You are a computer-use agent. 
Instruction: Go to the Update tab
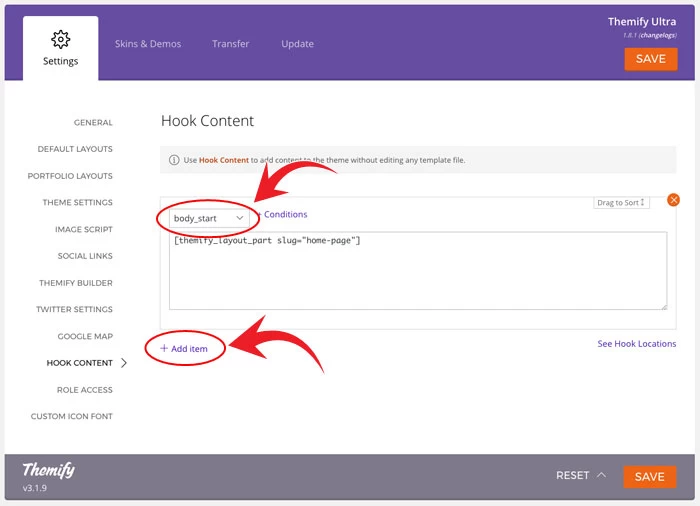pyautogui.click(x=297, y=44)
